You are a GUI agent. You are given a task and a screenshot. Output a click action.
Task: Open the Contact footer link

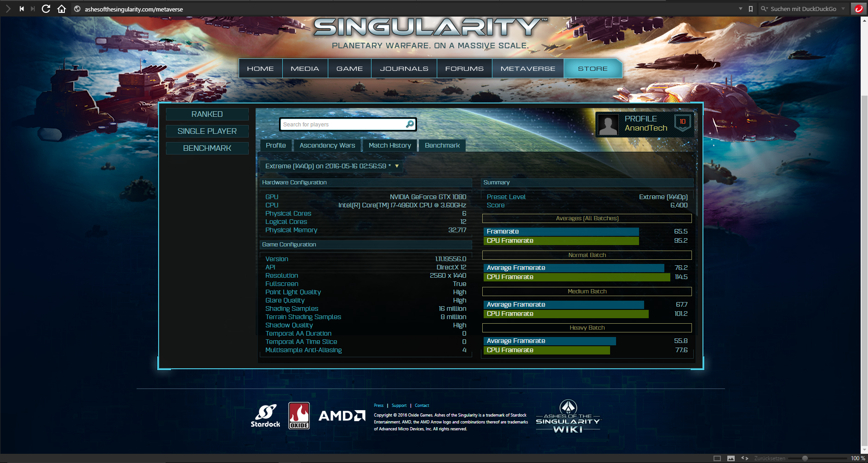(422, 406)
